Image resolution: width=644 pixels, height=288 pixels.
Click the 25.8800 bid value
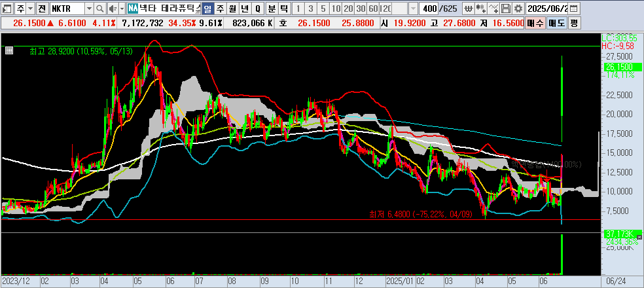[359, 24]
